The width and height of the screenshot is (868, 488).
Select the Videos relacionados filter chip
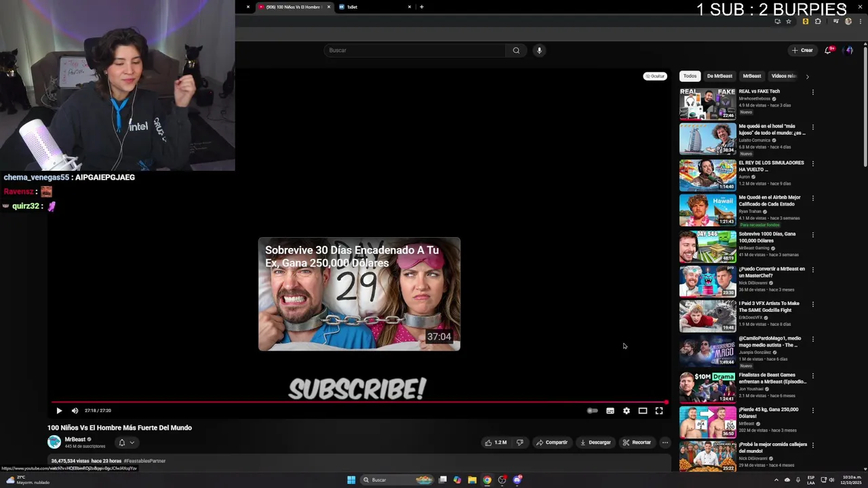[783, 76]
